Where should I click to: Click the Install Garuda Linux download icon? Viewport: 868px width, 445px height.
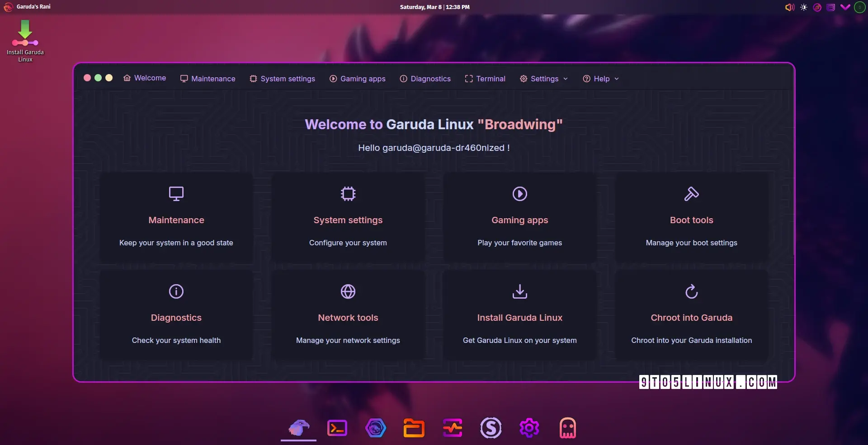pos(520,291)
